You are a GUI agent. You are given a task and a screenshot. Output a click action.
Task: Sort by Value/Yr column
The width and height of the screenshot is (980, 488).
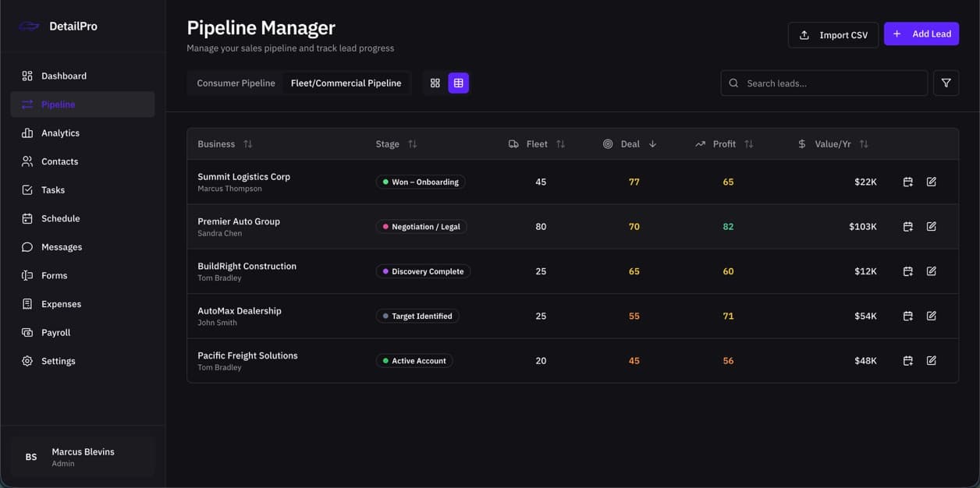863,143
